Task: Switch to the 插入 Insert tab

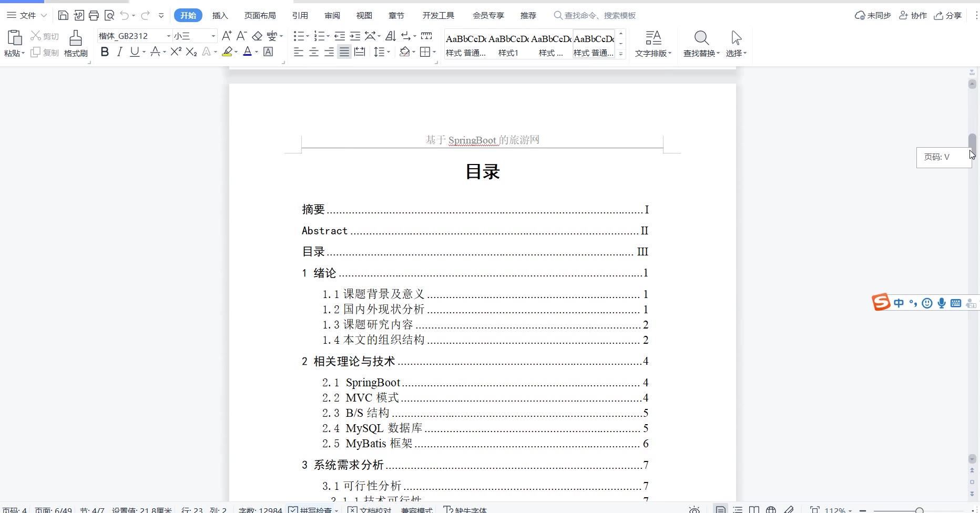Action: point(220,15)
